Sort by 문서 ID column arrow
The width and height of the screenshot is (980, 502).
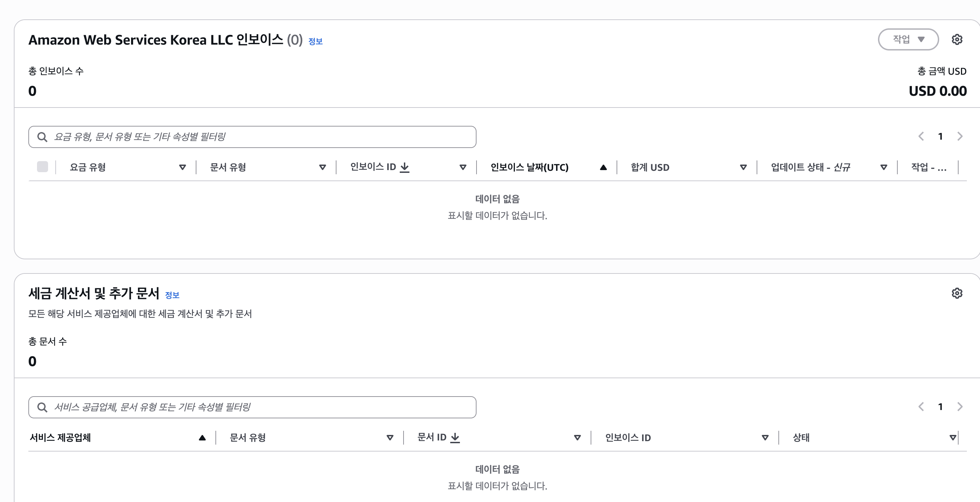pos(577,438)
